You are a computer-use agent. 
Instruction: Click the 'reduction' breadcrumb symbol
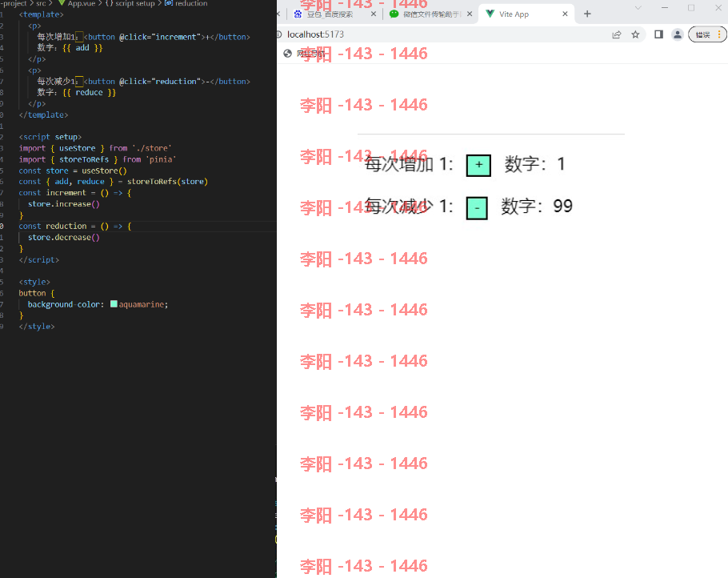[x=191, y=3]
